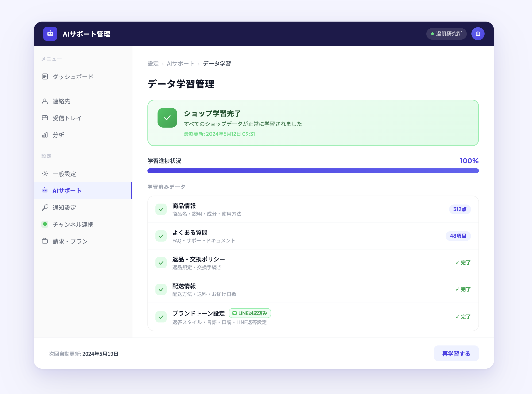The height and width of the screenshot is (394, 532).
Task: Select the AIサポート menu item
Action: coord(83,191)
